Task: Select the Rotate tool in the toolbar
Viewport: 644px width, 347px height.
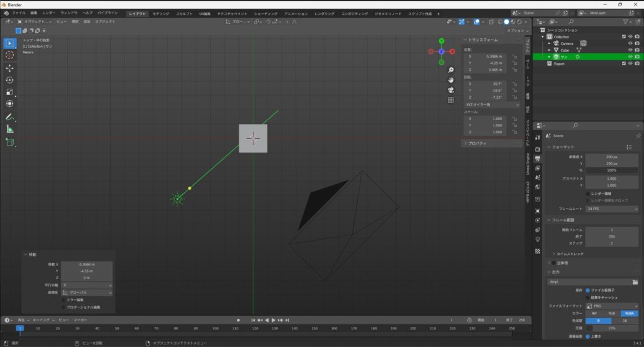Action: 10,80
